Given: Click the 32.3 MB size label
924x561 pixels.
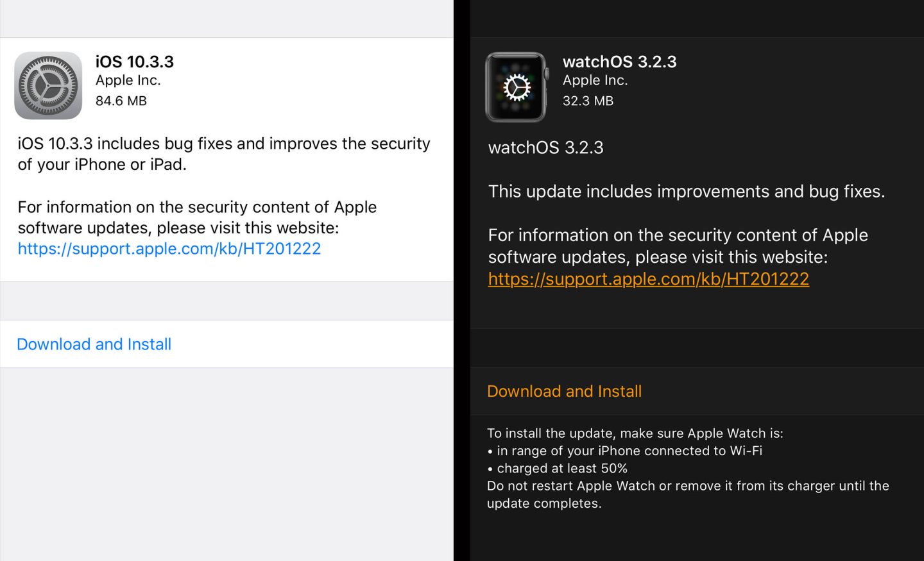Looking at the screenshot, I should pyautogui.click(x=588, y=101).
